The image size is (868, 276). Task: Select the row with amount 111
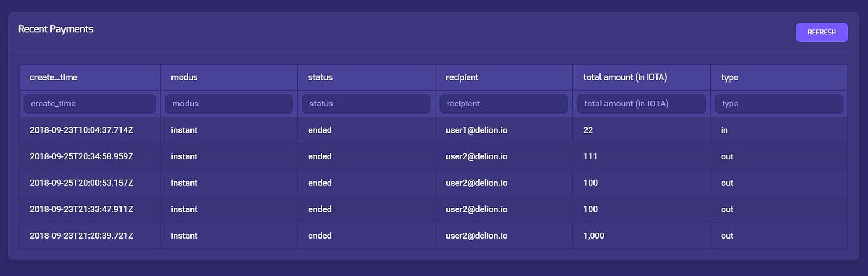point(590,156)
